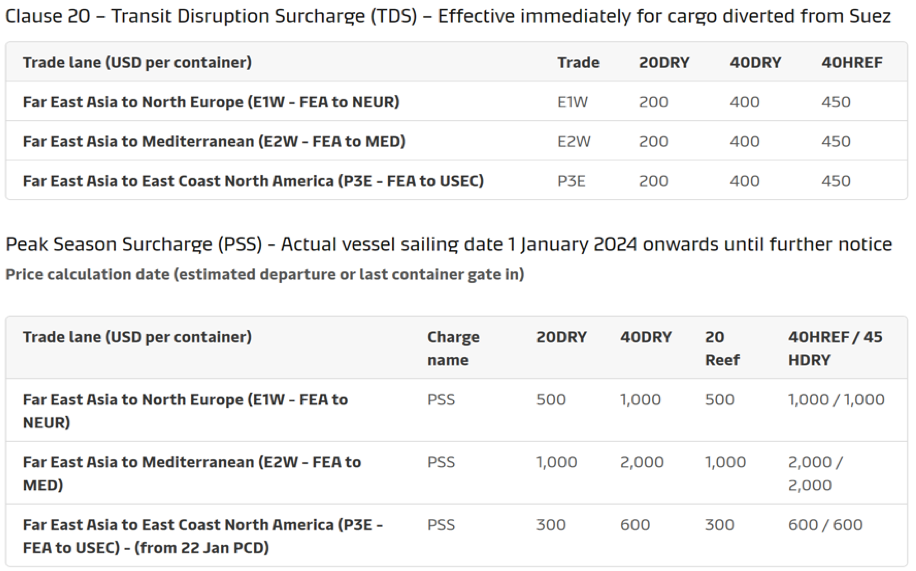Click the TDS 450 value in the P3E row

835,181
